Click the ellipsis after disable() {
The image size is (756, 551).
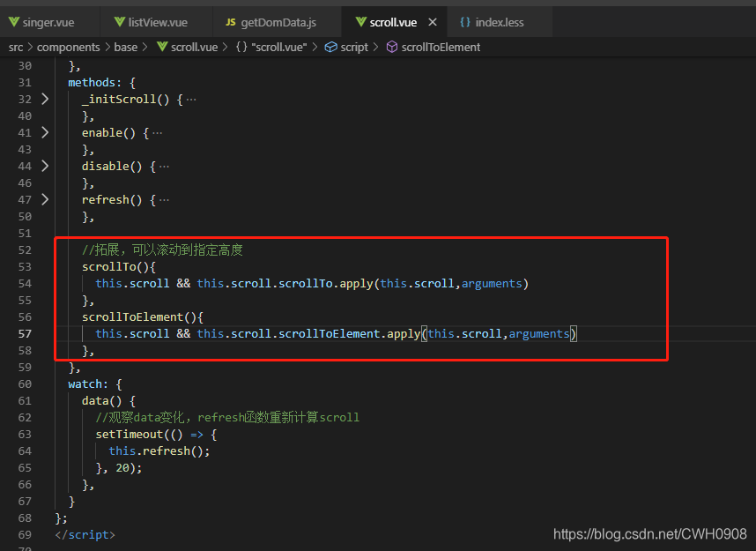pos(165,167)
